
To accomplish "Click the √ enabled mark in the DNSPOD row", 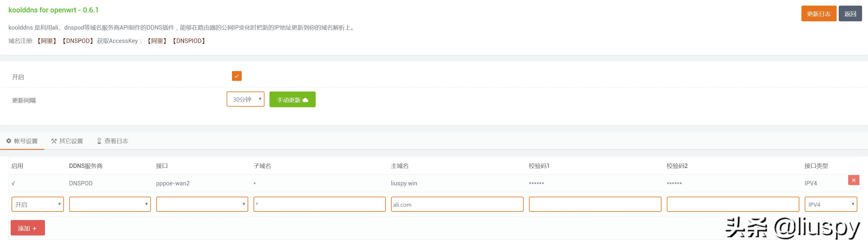I will tap(13, 184).
